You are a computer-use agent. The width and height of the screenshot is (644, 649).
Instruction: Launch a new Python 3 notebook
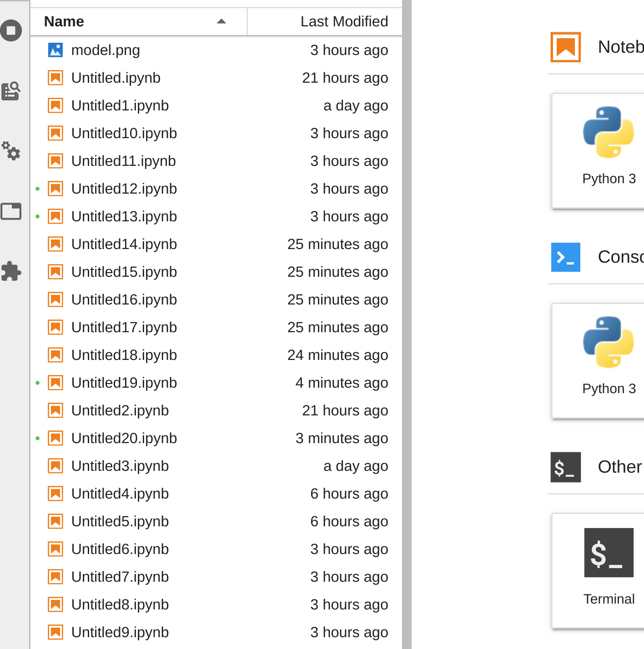(609, 150)
